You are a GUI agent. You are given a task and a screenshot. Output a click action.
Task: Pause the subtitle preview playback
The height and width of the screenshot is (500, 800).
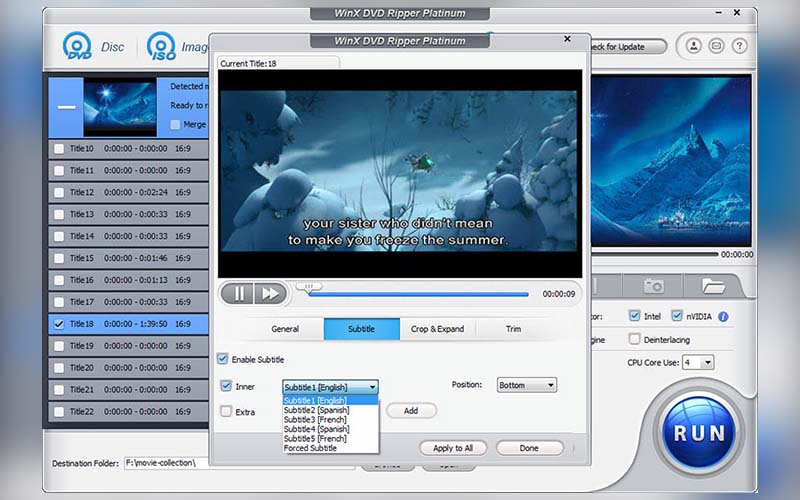(239, 293)
